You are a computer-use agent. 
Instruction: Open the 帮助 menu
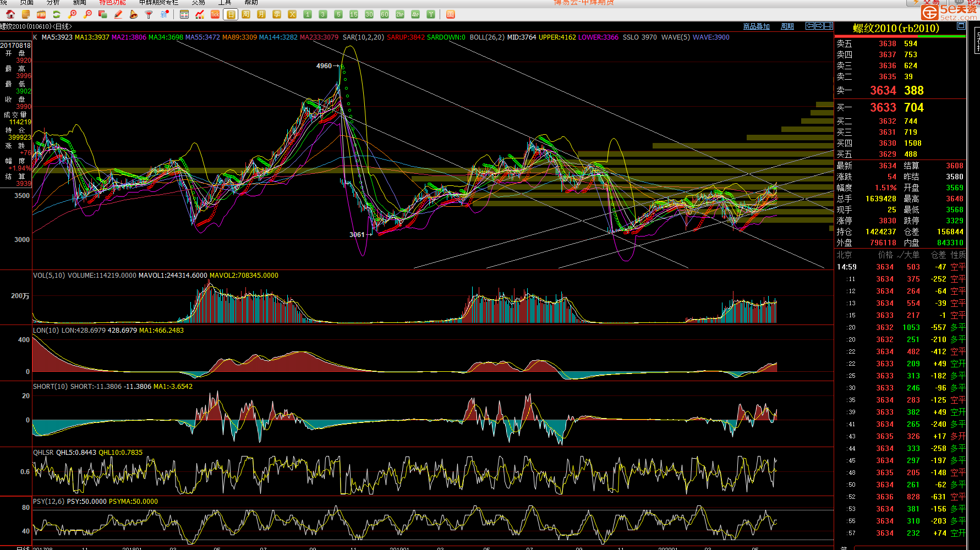251,3
